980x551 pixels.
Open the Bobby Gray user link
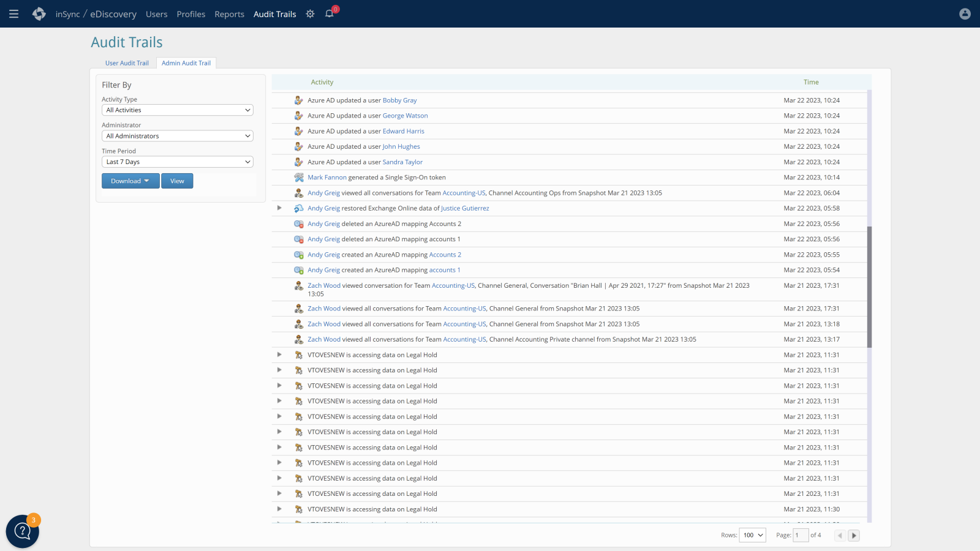click(x=399, y=100)
